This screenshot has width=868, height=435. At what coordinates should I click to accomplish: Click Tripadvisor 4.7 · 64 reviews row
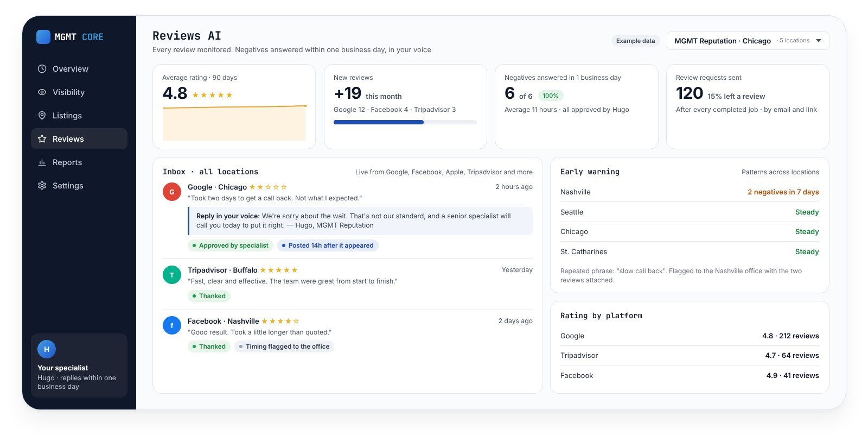coord(690,356)
